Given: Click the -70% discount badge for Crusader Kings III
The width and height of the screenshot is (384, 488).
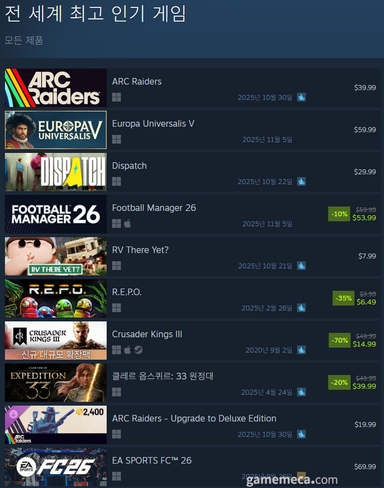Looking at the screenshot, I should [x=339, y=340].
